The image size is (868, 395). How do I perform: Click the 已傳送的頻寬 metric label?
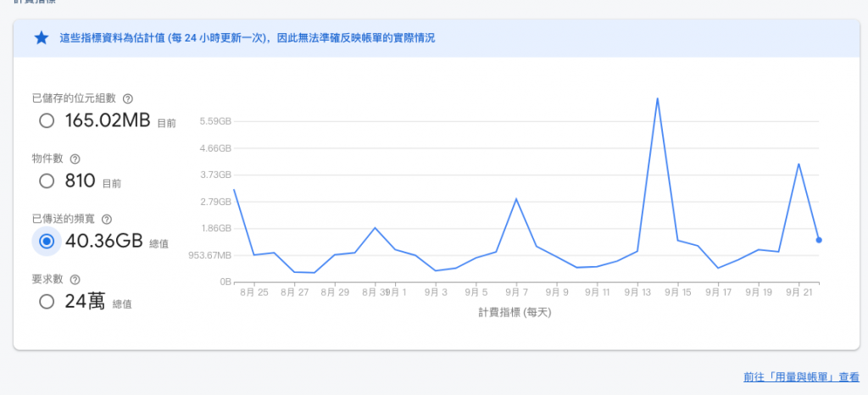click(64, 219)
